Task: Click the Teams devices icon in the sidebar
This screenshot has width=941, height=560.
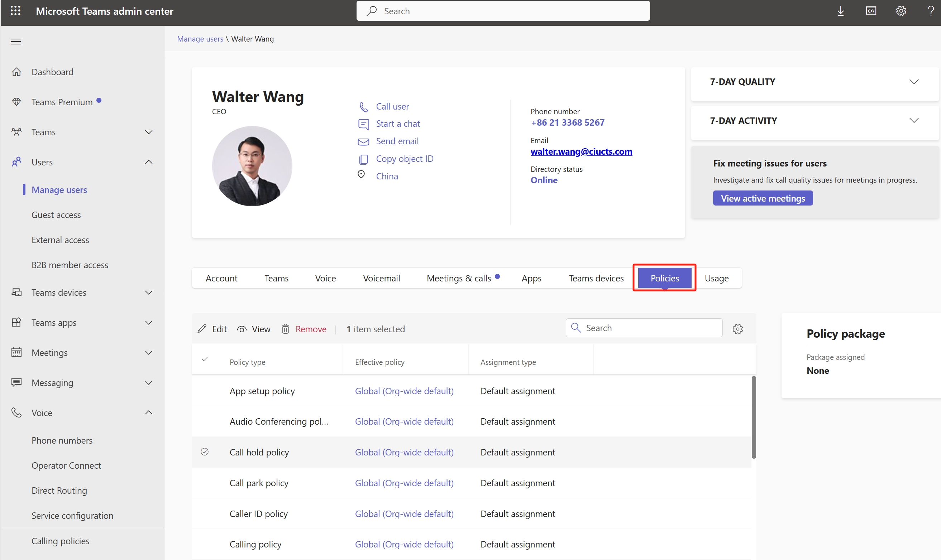Action: tap(16, 293)
